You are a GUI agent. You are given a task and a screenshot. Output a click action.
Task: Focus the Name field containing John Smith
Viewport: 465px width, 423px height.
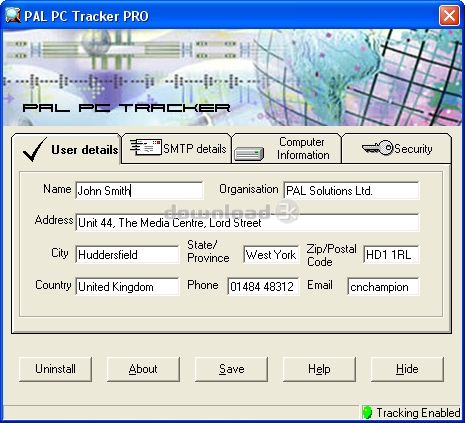[139, 190]
